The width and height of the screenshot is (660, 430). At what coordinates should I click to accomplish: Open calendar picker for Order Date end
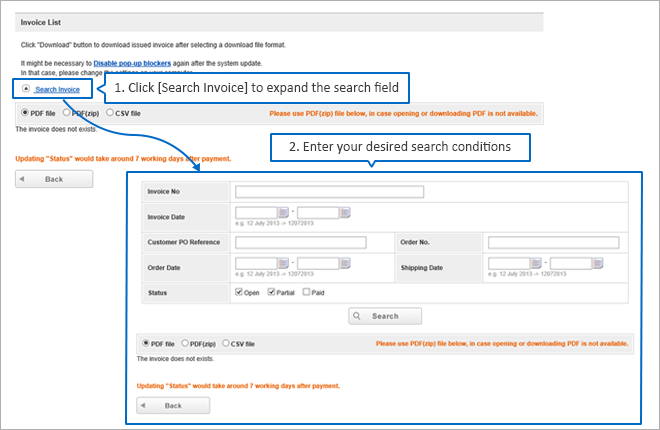point(345,263)
